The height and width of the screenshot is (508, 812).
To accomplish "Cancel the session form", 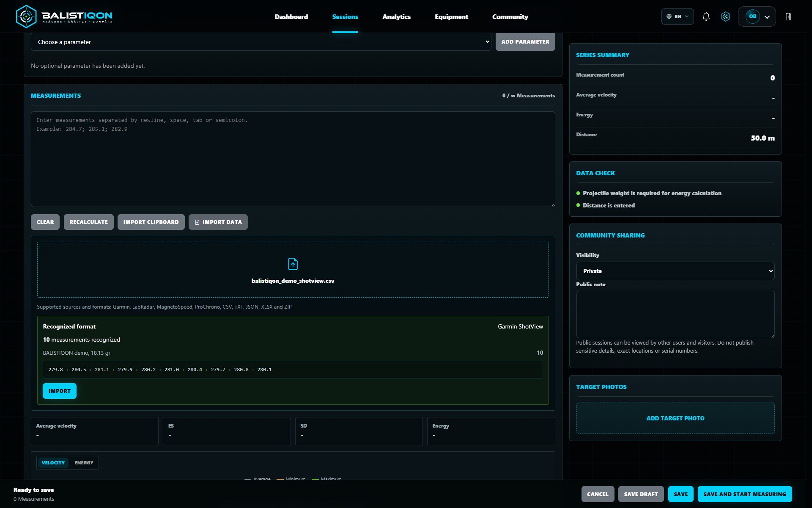I will click(x=598, y=494).
